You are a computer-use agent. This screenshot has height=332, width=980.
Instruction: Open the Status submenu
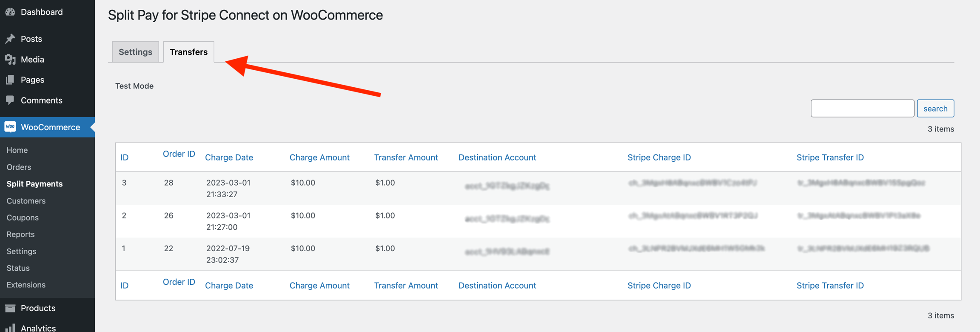click(x=18, y=268)
